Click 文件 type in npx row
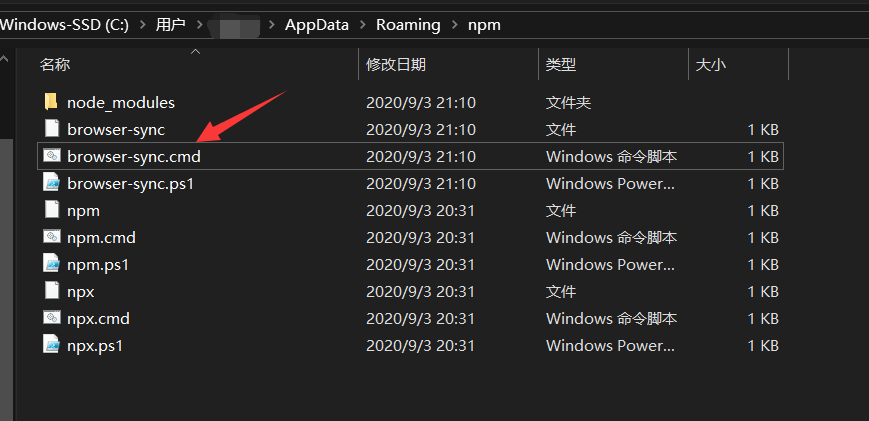 (x=561, y=292)
